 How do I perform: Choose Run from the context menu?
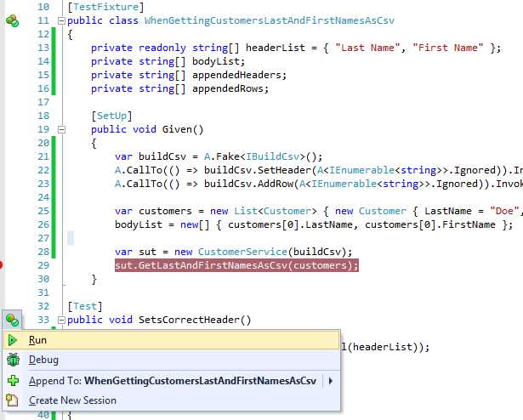[x=172, y=340]
